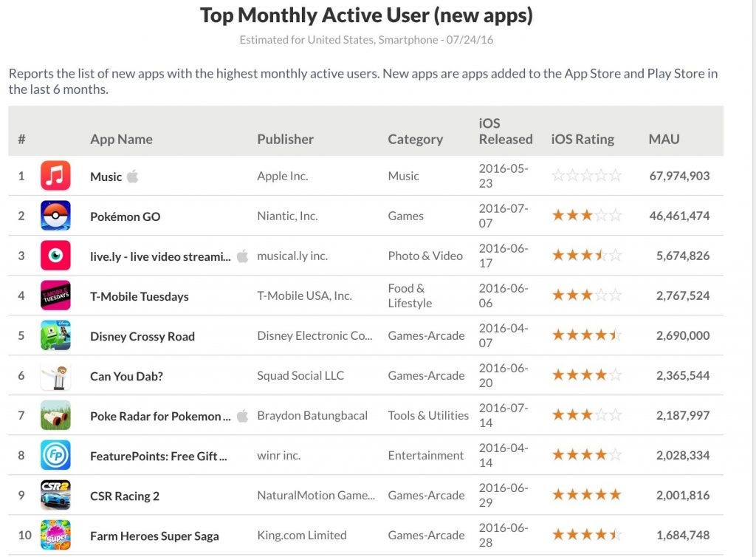Open the Farm Heroes Super Saga link

154,536
